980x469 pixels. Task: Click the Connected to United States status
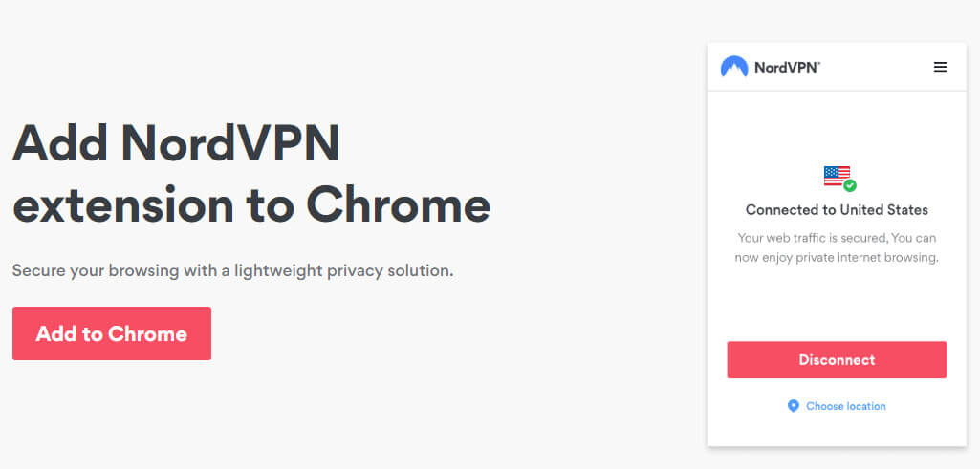tap(837, 210)
